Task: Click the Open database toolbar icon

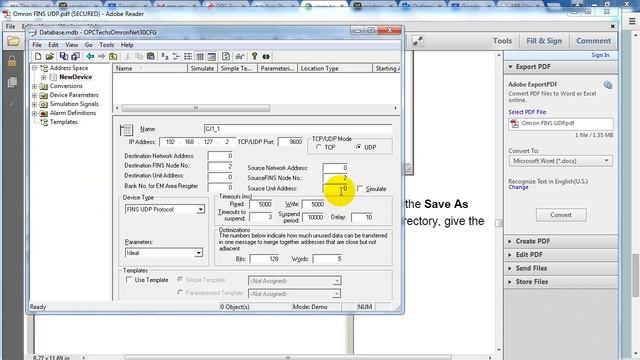Action: (50, 56)
